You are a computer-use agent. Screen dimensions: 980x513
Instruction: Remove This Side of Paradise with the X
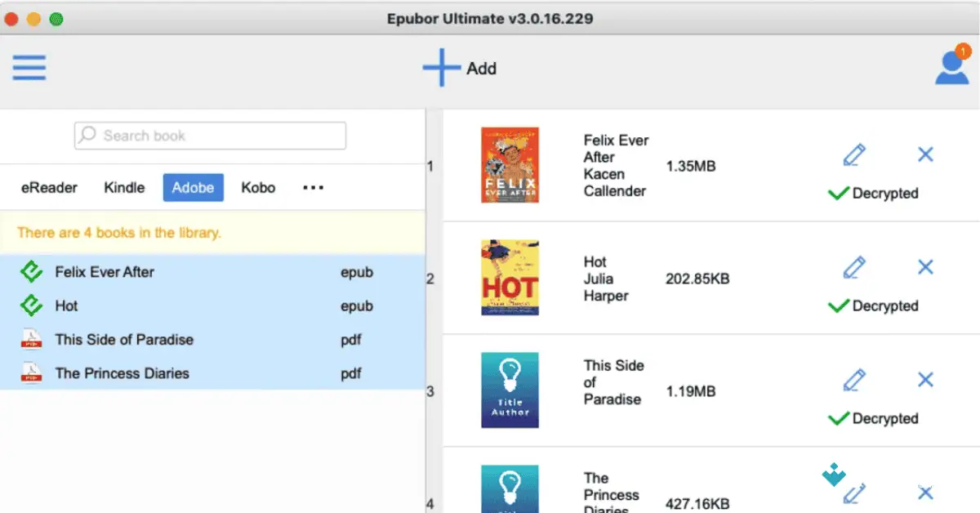pyautogui.click(x=924, y=379)
